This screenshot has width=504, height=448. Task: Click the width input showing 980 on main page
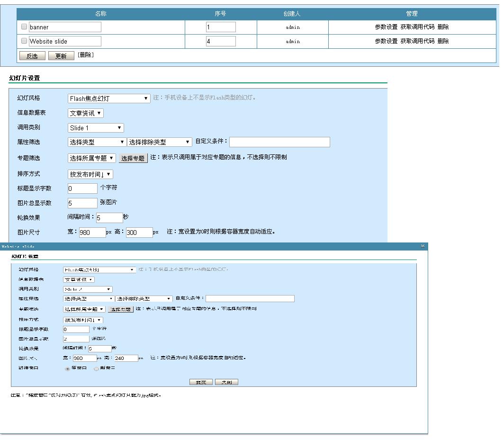(x=92, y=233)
